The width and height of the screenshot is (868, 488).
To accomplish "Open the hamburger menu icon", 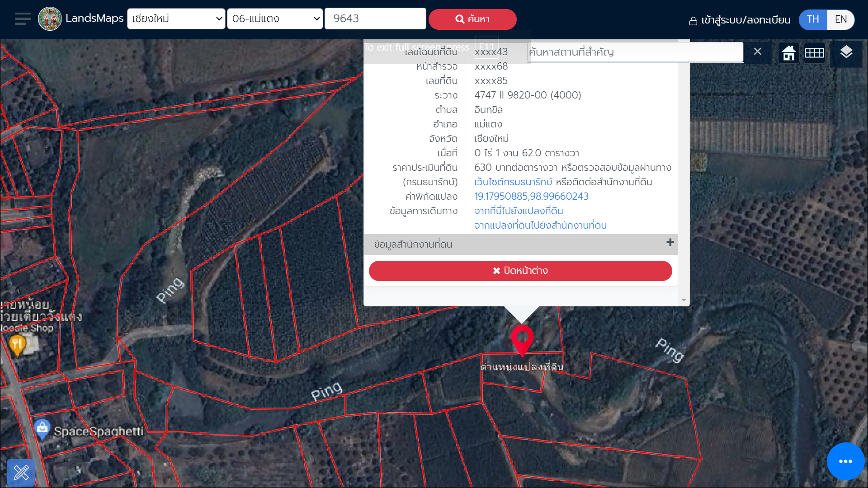I will (x=23, y=19).
